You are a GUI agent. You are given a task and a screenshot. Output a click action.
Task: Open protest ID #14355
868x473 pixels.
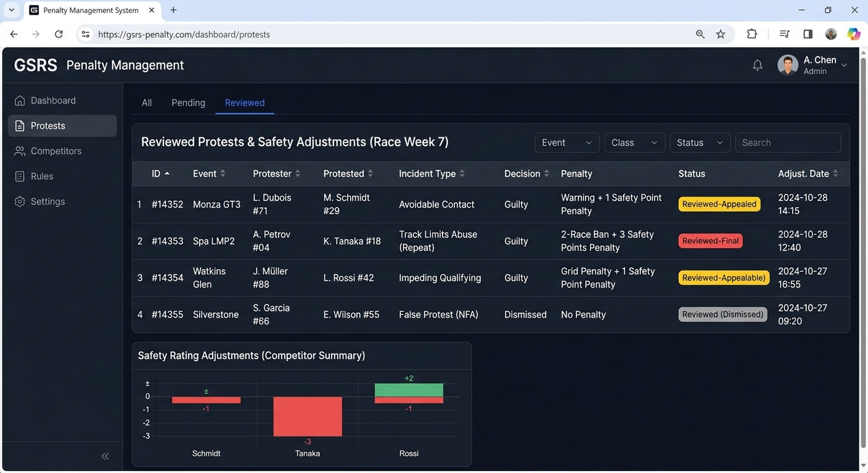coord(168,315)
